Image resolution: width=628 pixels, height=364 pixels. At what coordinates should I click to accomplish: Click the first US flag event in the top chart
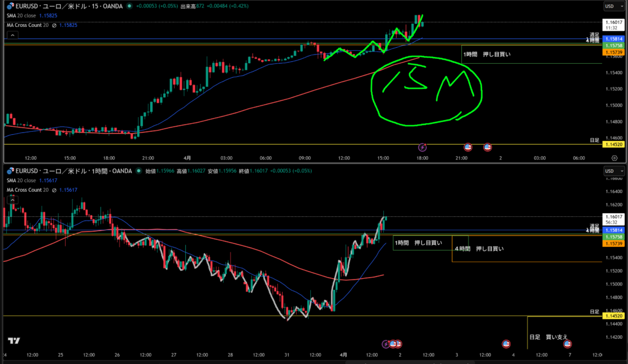468,147
